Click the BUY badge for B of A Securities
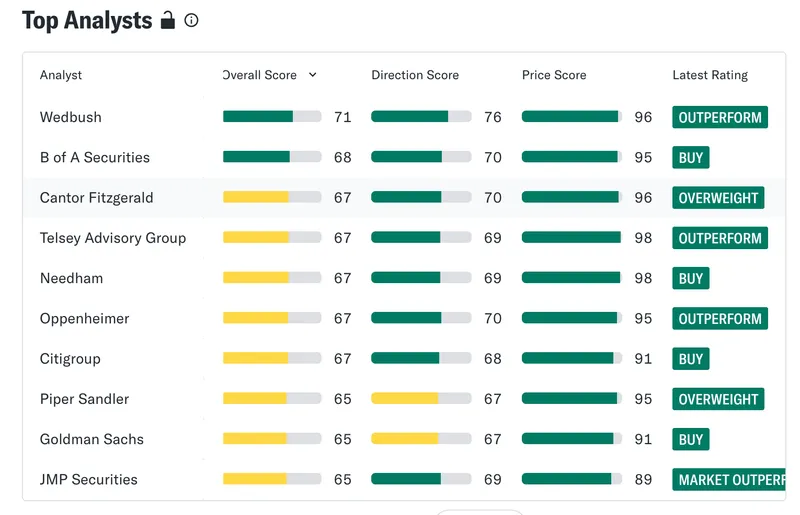 click(x=691, y=157)
